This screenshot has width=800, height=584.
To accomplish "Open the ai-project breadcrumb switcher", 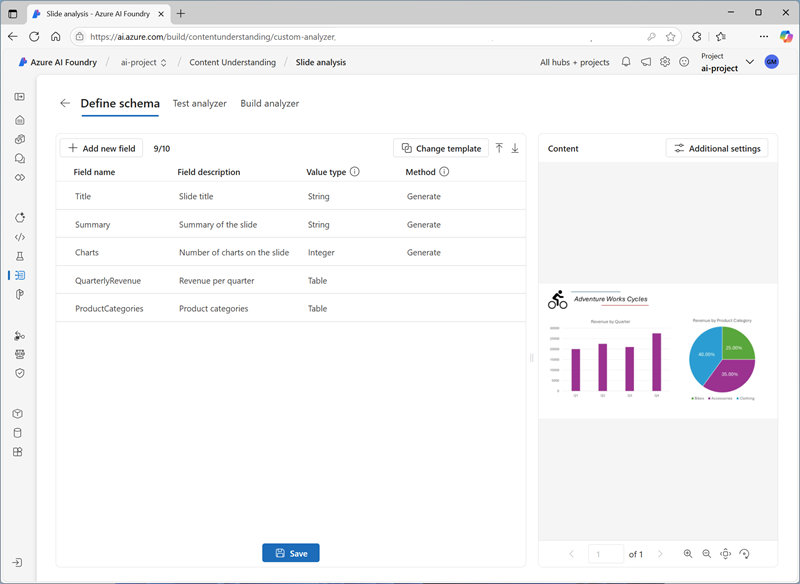I will click(144, 62).
